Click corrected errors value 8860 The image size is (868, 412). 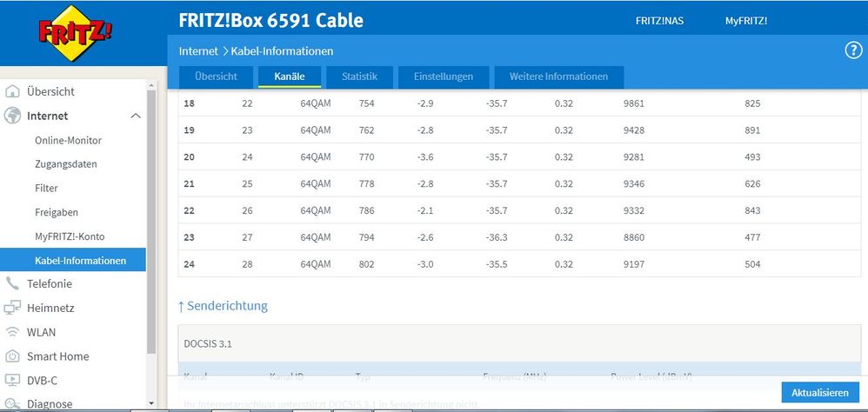[x=634, y=237]
